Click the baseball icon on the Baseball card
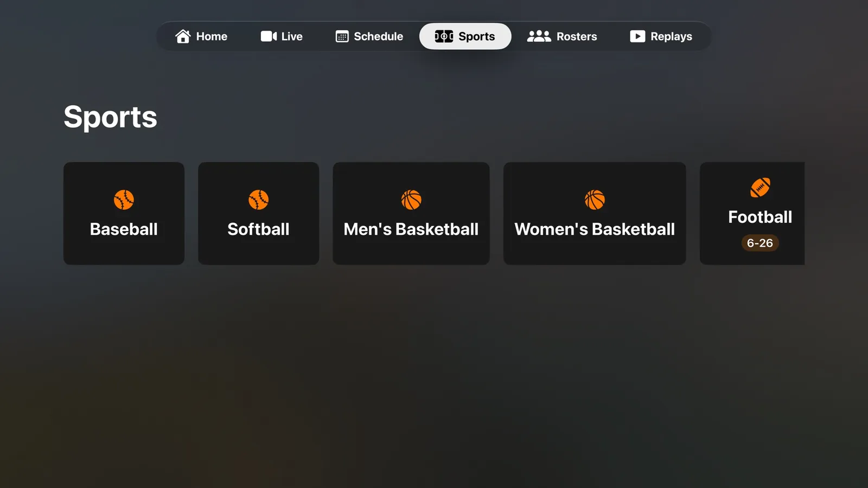Image resolution: width=868 pixels, height=488 pixels. (124, 200)
